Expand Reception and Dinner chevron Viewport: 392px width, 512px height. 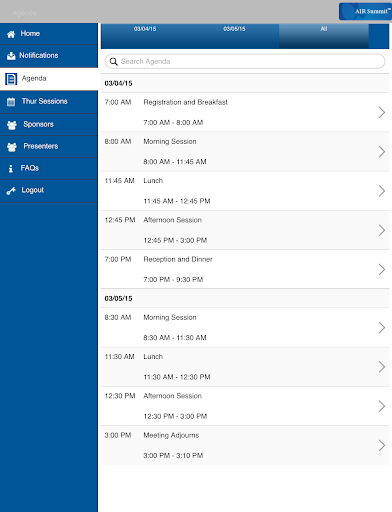[x=382, y=269]
